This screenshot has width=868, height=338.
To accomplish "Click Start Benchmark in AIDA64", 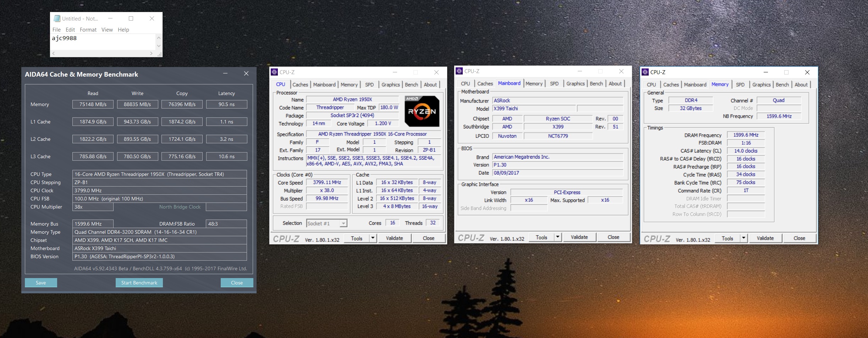I will pyautogui.click(x=139, y=283).
